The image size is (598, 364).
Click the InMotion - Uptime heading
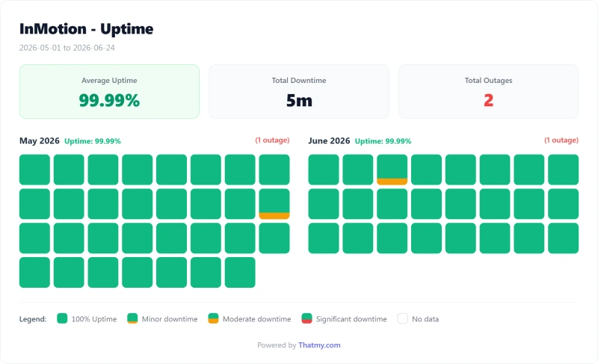(x=87, y=29)
